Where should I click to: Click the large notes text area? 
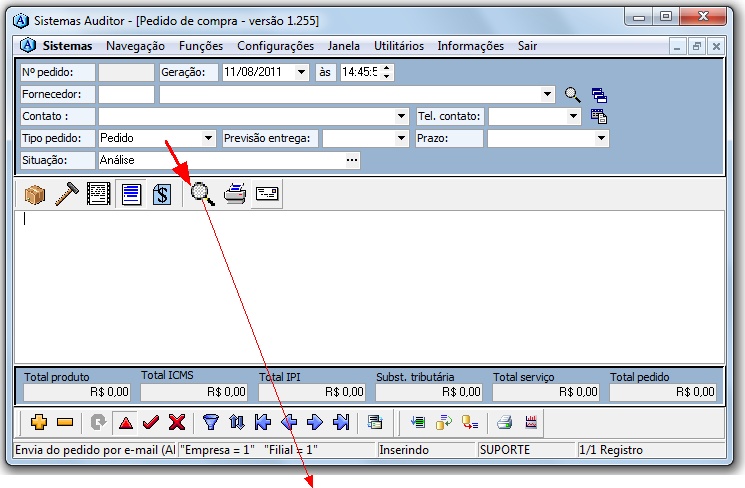click(x=369, y=287)
